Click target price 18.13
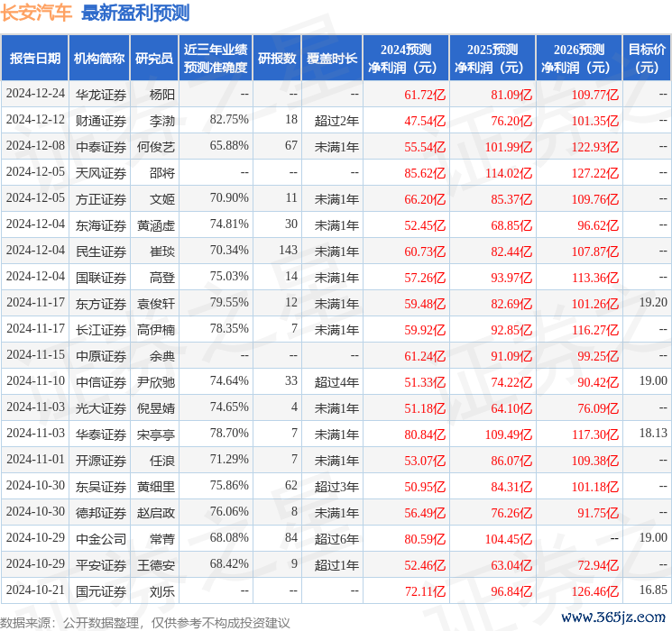672x631 pixels. click(x=653, y=433)
